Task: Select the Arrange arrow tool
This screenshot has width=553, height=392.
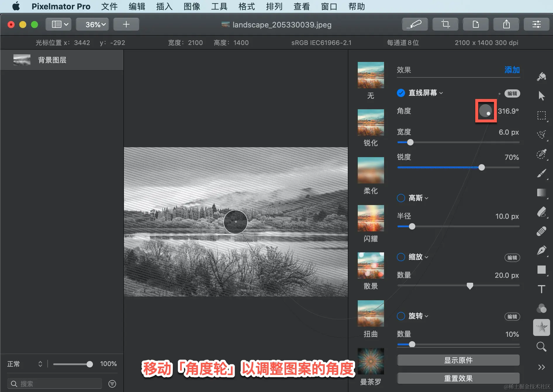Action: coord(541,96)
